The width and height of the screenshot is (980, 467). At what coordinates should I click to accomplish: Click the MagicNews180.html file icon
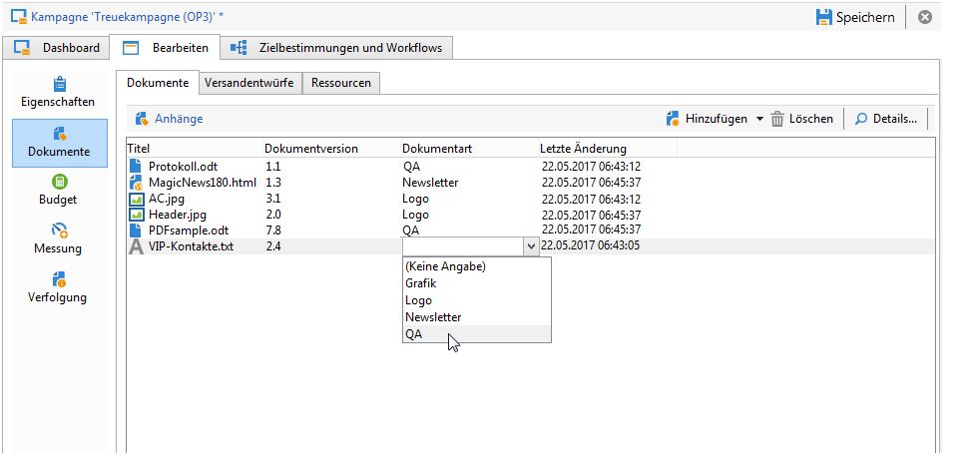point(137,183)
